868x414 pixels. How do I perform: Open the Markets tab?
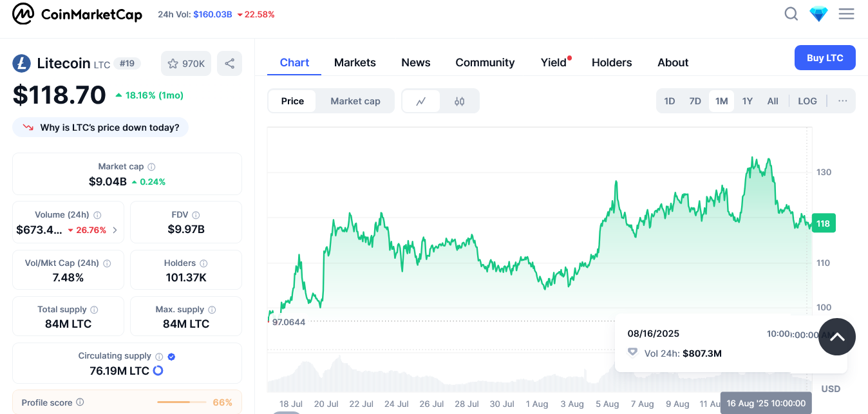(x=355, y=62)
